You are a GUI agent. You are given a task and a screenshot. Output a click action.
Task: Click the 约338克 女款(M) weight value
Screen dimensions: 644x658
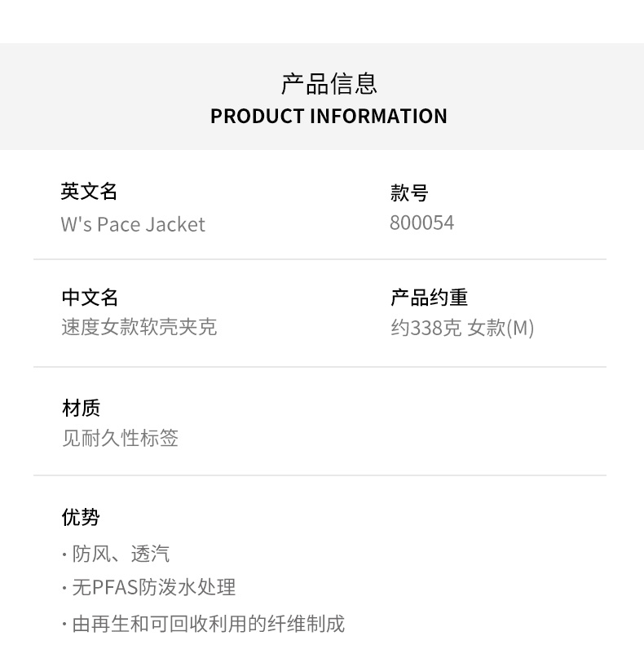click(x=461, y=328)
